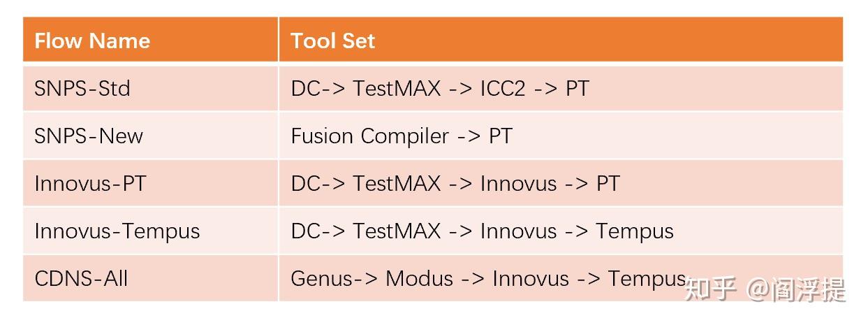Select the SNPS-New flow name cell
This screenshot has width=868, height=325.
click(x=89, y=136)
